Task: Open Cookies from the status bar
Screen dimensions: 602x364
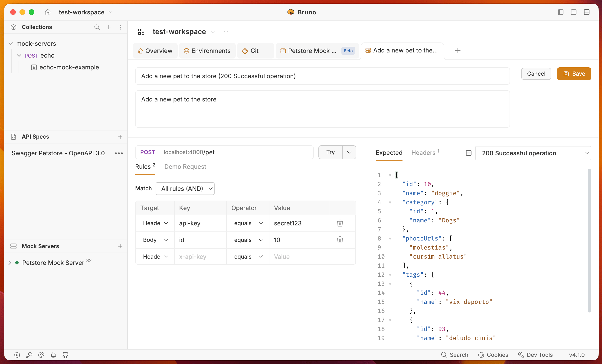Action: tap(493, 355)
